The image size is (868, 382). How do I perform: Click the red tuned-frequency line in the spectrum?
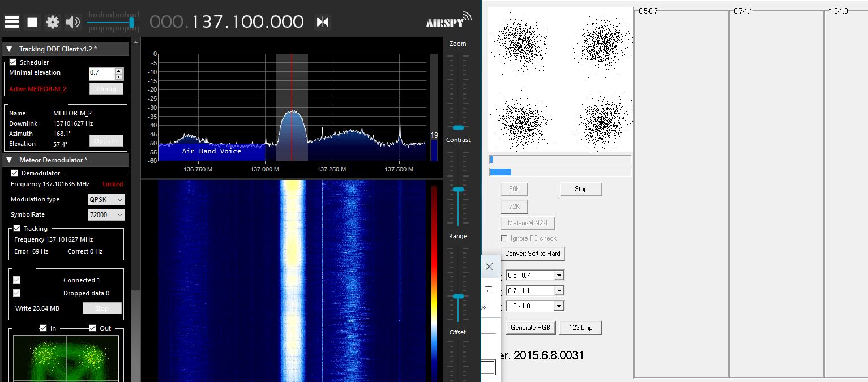pyautogui.click(x=292, y=108)
